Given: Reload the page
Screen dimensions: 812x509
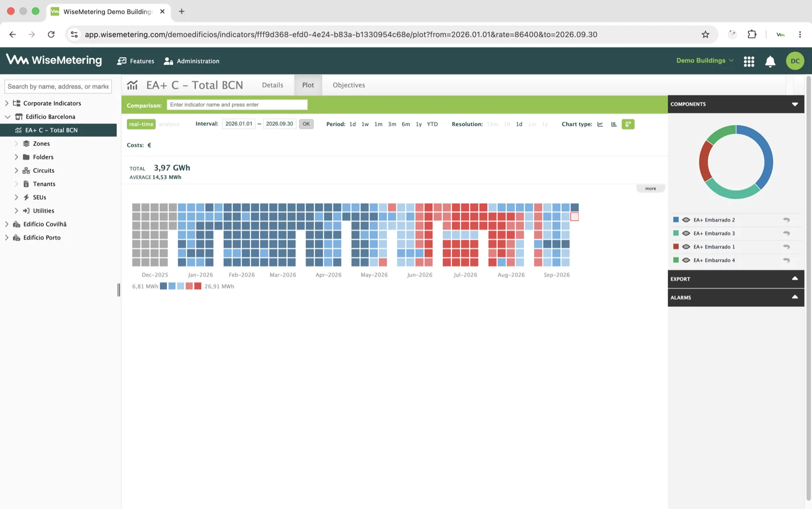Looking at the screenshot, I should pos(51,34).
